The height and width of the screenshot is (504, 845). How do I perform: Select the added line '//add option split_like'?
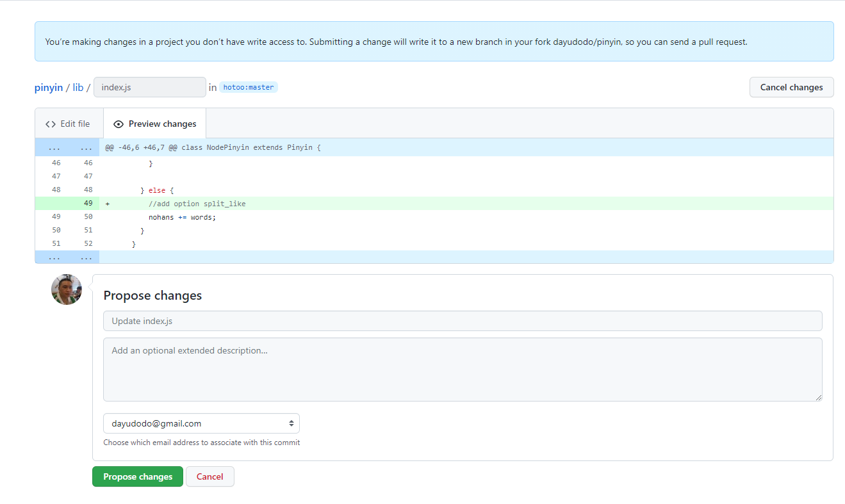click(x=197, y=204)
